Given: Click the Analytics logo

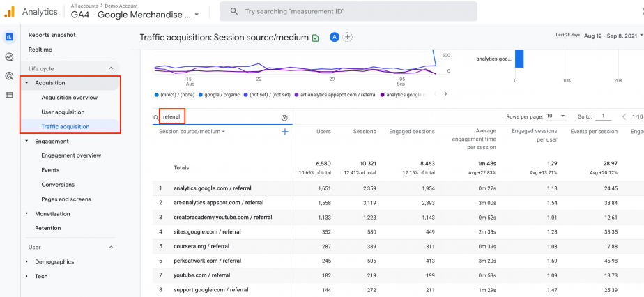Looking at the screenshot, I should (x=9, y=11).
